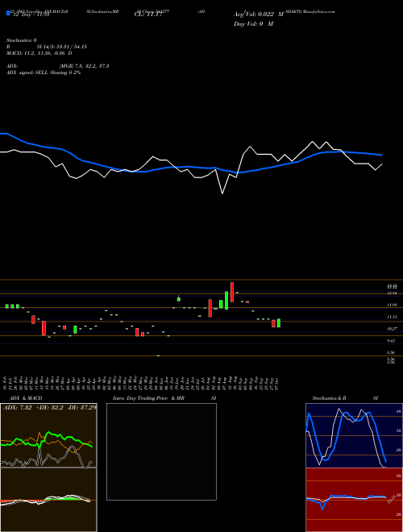
Task: Click the 'Day Vol: 0 M' label
Action: tap(253, 23)
